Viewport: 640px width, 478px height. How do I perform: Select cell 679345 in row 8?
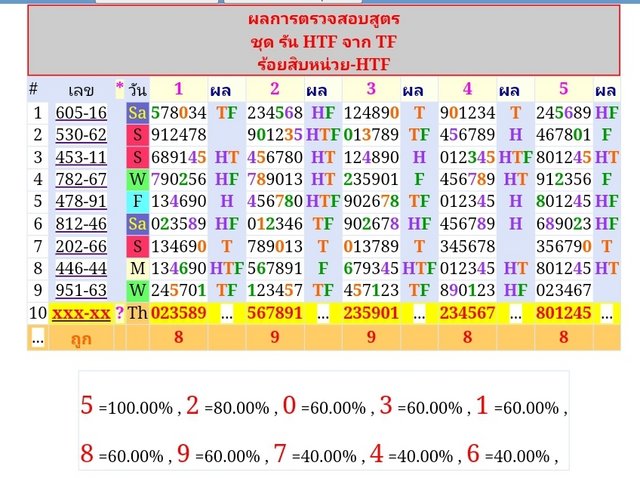(371, 269)
